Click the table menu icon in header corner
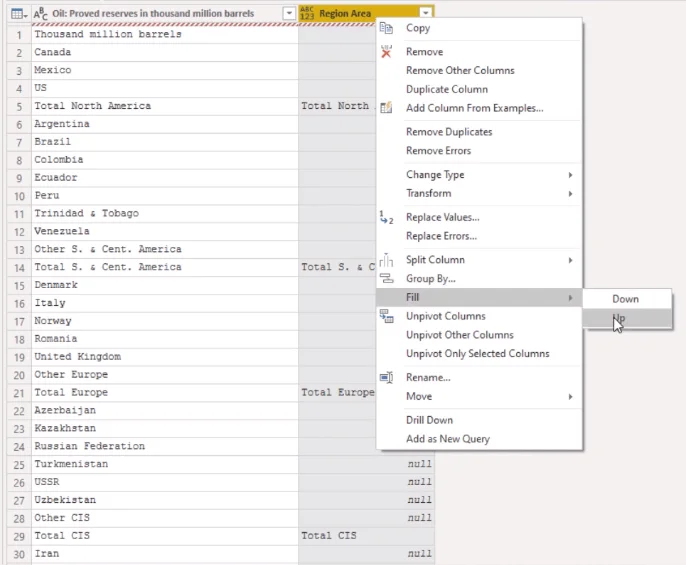Screen dimensions: 686x565 [x=19, y=14]
